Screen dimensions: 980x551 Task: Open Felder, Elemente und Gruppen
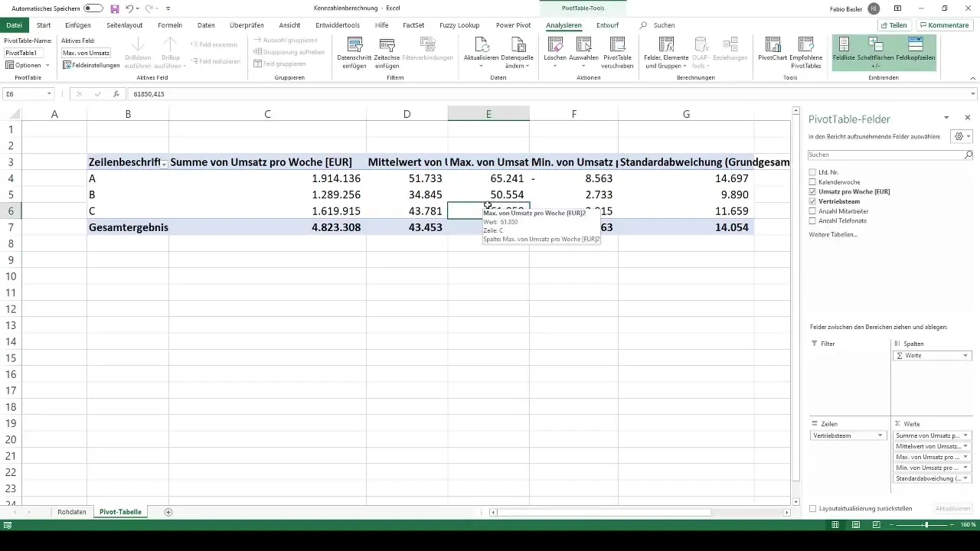coord(666,52)
